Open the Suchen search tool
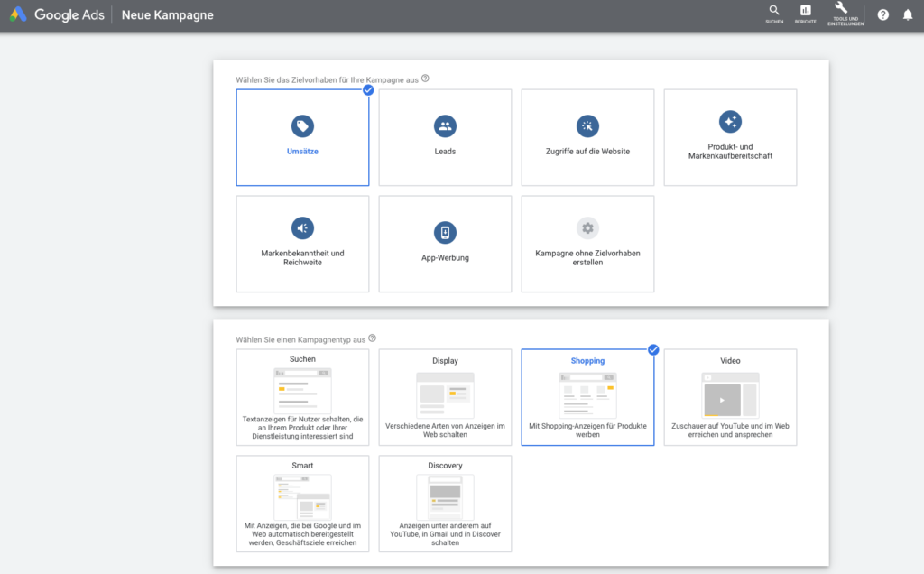The image size is (924, 574). tap(774, 14)
